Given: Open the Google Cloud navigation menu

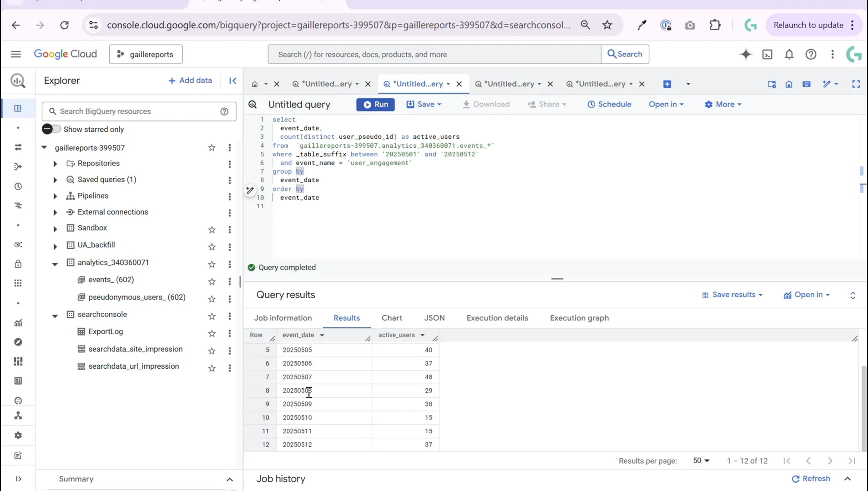Looking at the screenshot, I should [16, 54].
